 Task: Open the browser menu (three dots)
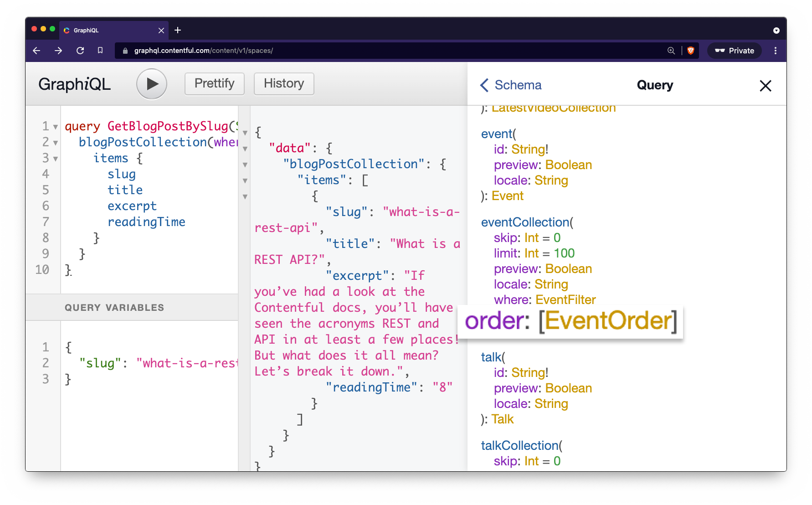(x=776, y=51)
